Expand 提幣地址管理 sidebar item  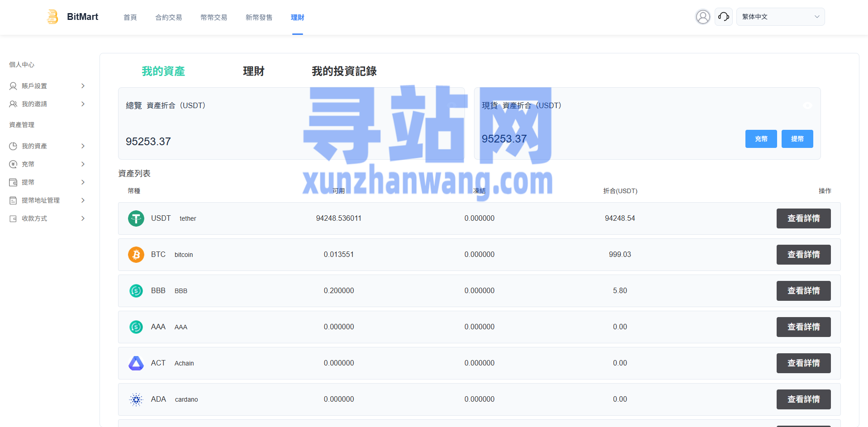point(47,200)
